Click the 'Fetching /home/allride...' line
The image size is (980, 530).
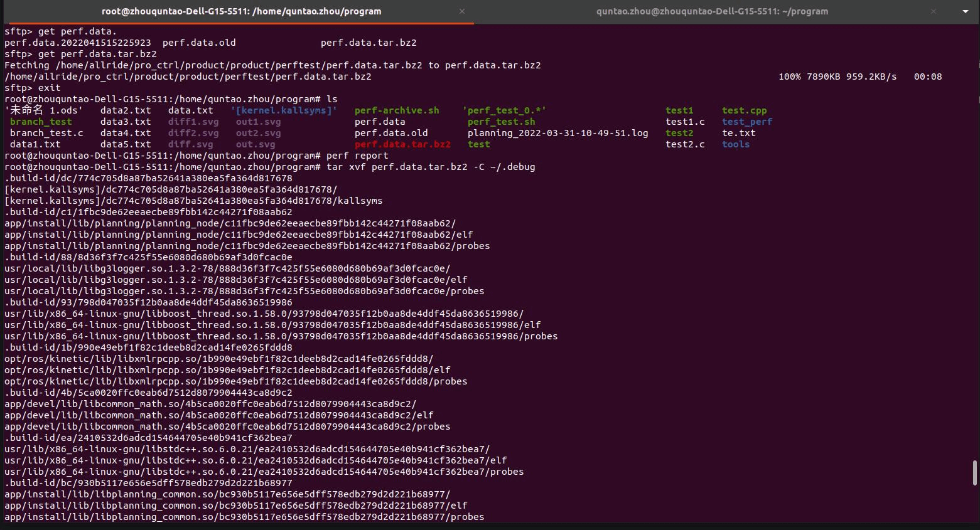[x=272, y=65]
